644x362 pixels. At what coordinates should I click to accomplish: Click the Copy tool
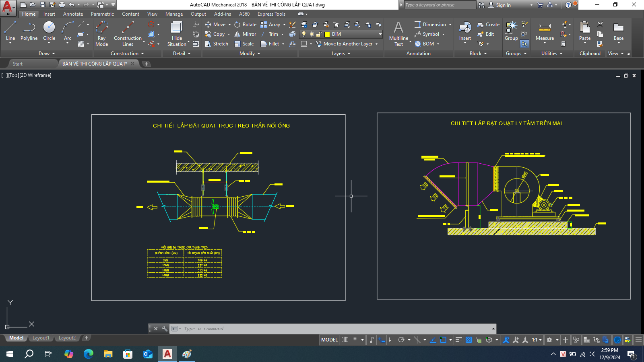click(215, 34)
